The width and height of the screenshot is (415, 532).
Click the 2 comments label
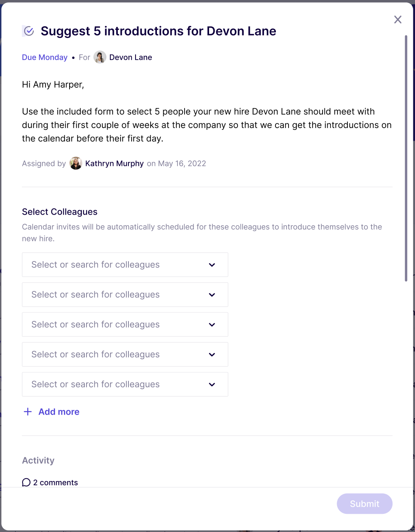[55, 483]
